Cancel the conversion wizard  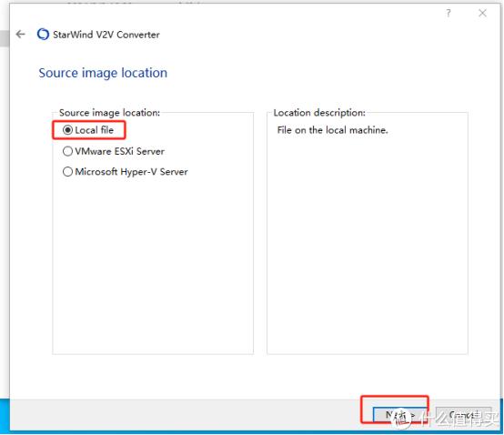[464, 415]
